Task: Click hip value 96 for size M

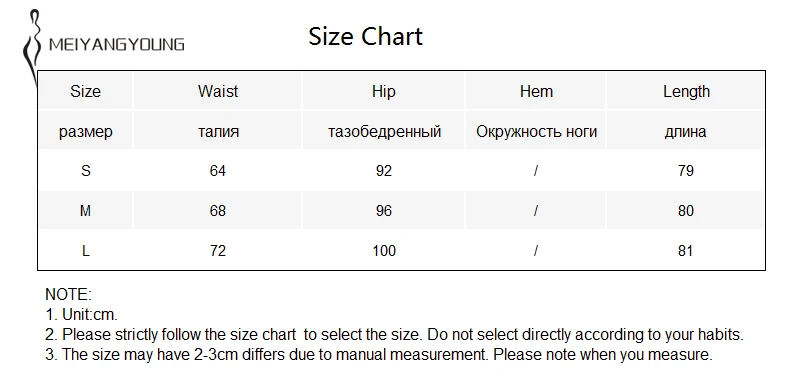Action: pos(383,211)
